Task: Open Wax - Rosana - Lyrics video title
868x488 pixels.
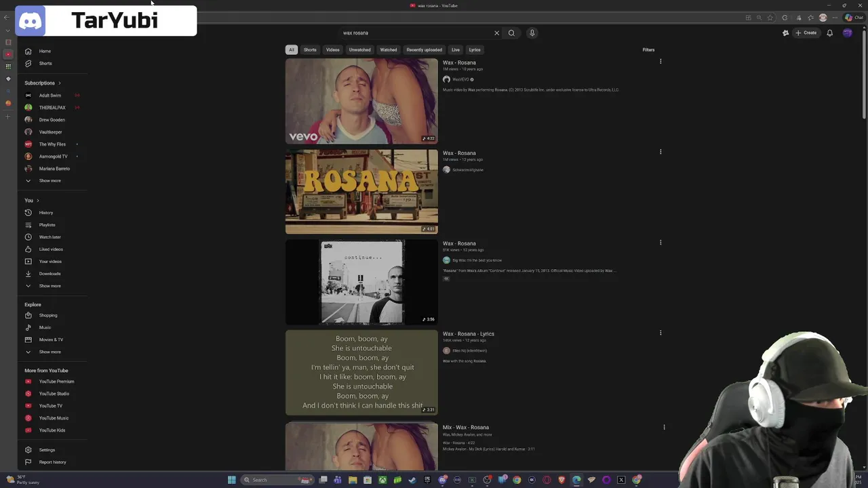Action: (469, 333)
